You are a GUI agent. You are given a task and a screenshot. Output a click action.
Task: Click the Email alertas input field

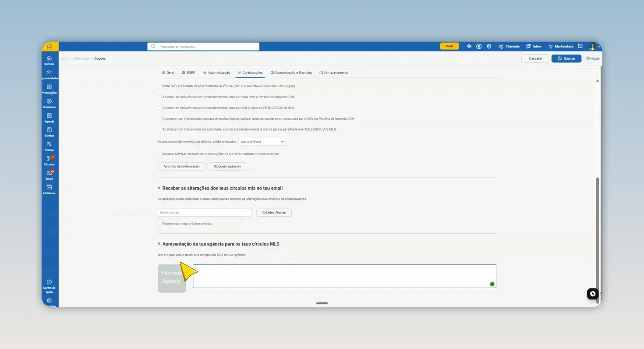coord(205,213)
